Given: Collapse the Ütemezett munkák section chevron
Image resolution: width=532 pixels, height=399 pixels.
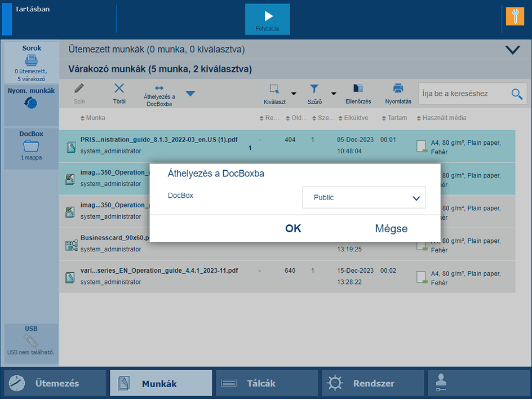Looking at the screenshot, I should pos(512,50).
